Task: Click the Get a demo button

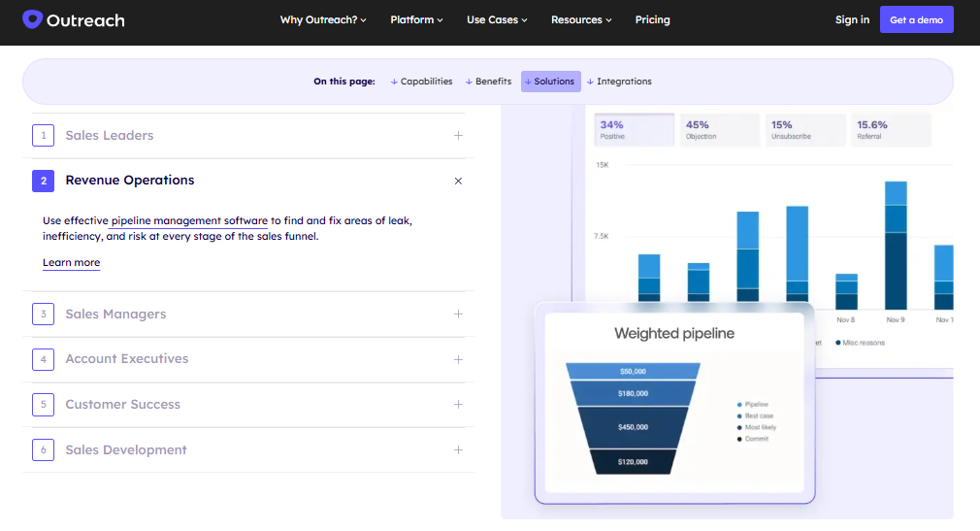Action: tap(916, 20)
